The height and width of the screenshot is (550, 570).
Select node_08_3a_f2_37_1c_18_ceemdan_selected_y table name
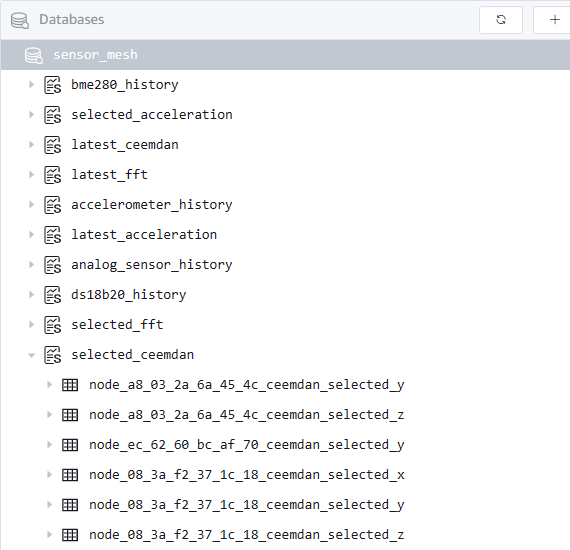pos(246,505)
